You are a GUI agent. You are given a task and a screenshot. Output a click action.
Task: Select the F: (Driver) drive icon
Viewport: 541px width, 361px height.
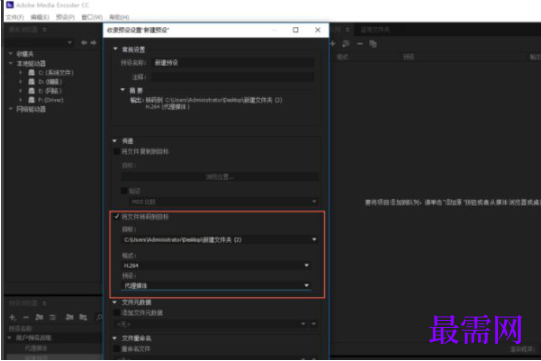[x=31, y=100]
